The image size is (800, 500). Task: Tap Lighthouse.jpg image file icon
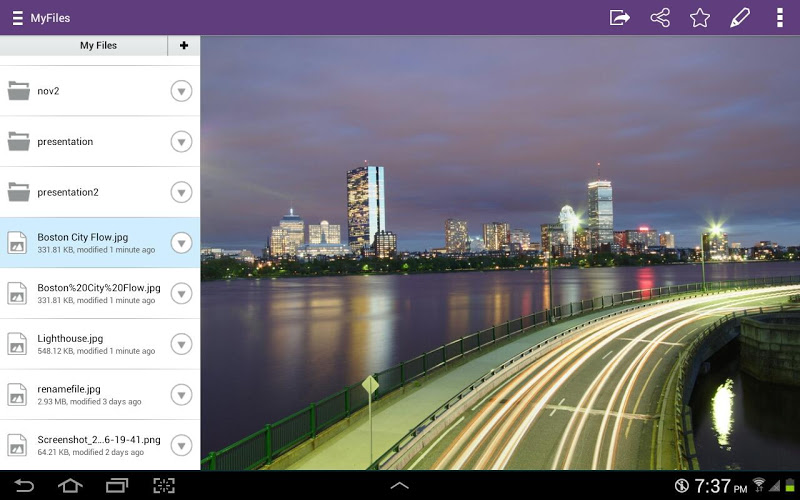click(x=17, y=344)
